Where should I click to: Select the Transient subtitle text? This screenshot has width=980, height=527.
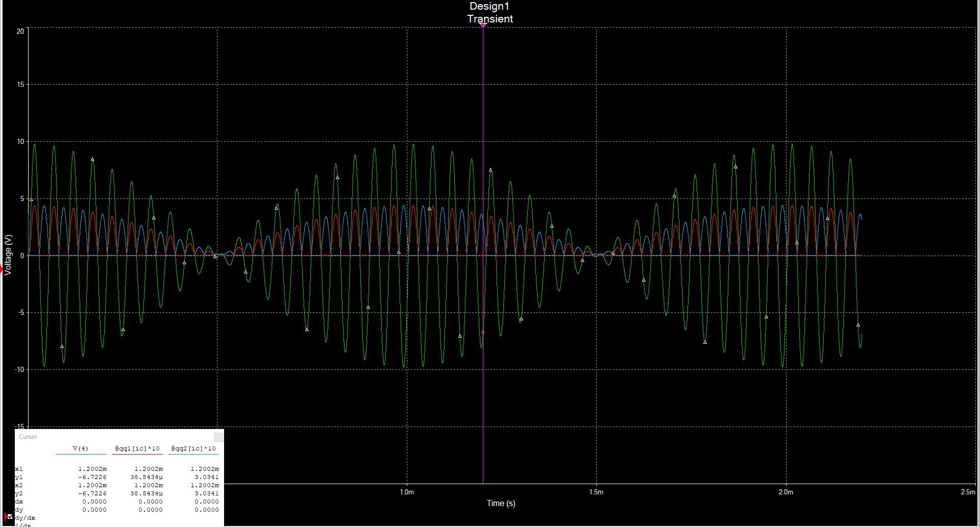pos(490,19)
